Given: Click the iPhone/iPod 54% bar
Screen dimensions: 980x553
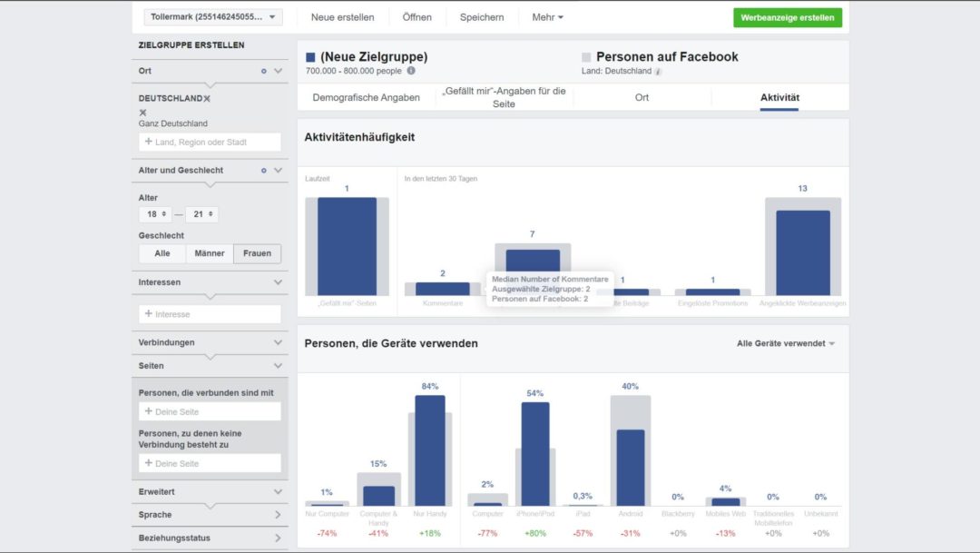Looking at the screenshot, I should (x=535, y=454).
